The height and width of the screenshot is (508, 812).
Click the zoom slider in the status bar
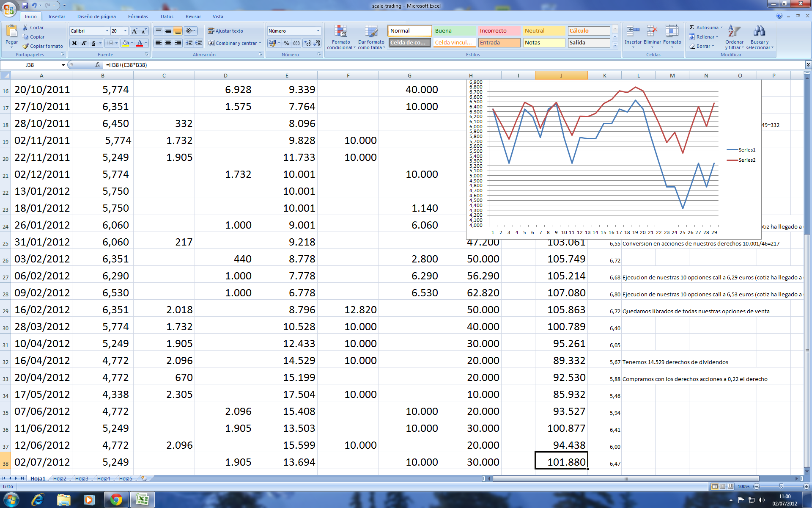click(x=781, y=486)
